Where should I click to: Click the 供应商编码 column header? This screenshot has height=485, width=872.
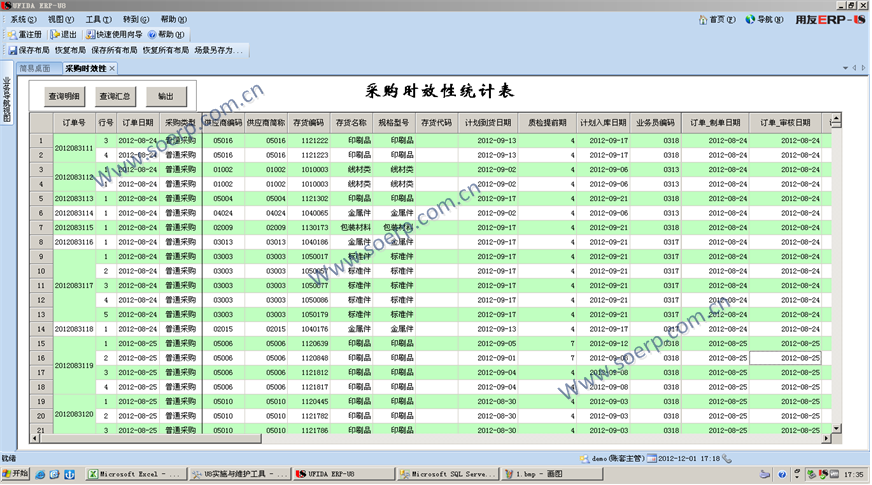pyautogui.click(x=223, y=122)
